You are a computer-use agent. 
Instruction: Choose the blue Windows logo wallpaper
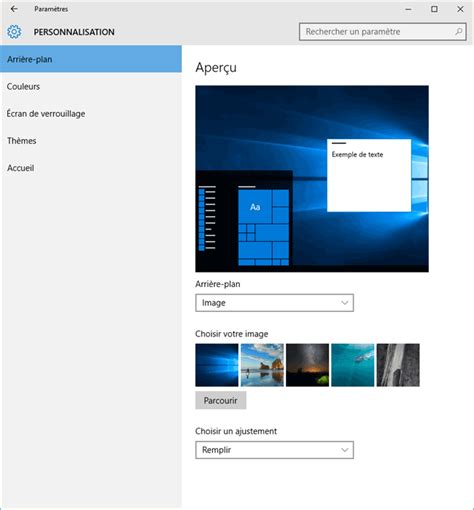(x=217, y=365)
